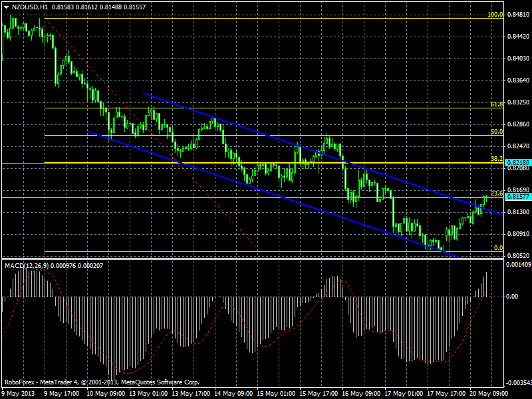
Task: Click the cyan 0.81577 current price tag
Action: (x=518, y=197)
